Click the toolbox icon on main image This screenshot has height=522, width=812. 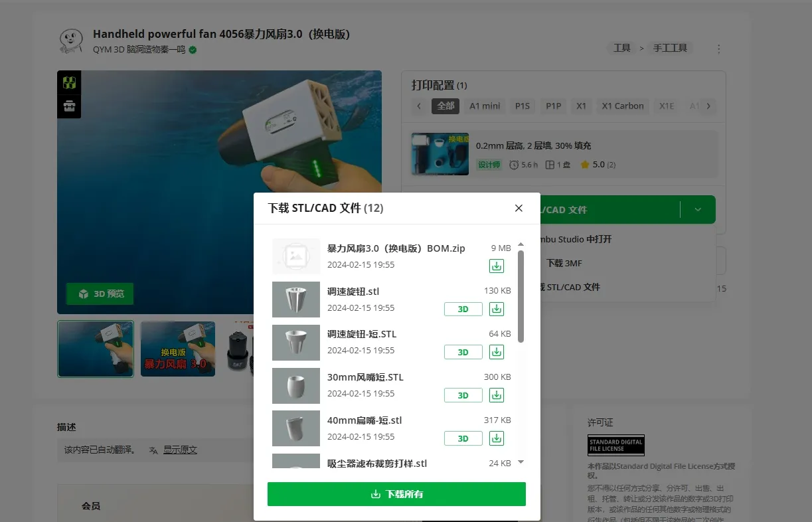[x=69, y=106]
